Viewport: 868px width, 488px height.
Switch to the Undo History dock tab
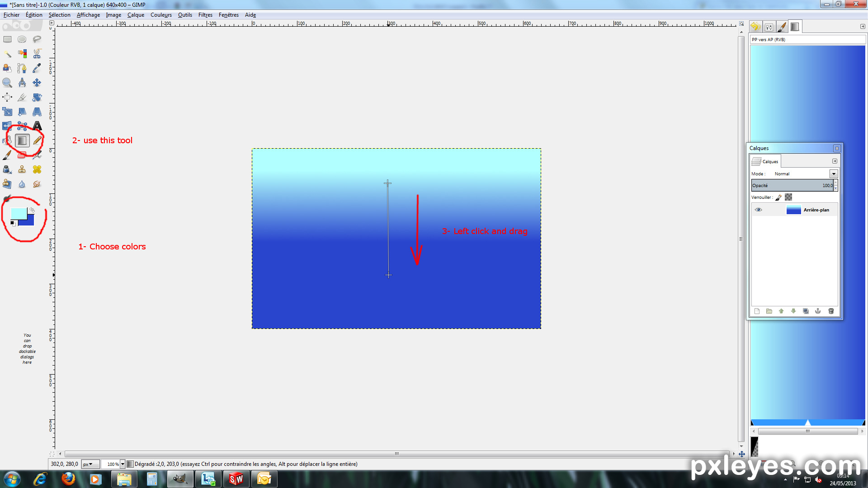click(755, 27)
